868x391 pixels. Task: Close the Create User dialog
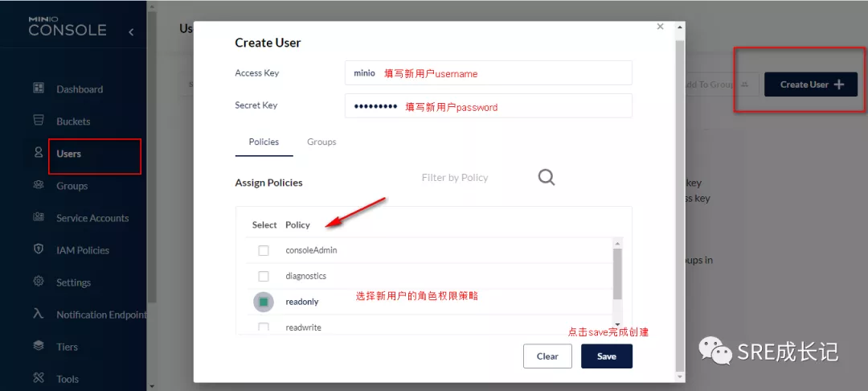(660, 26)
